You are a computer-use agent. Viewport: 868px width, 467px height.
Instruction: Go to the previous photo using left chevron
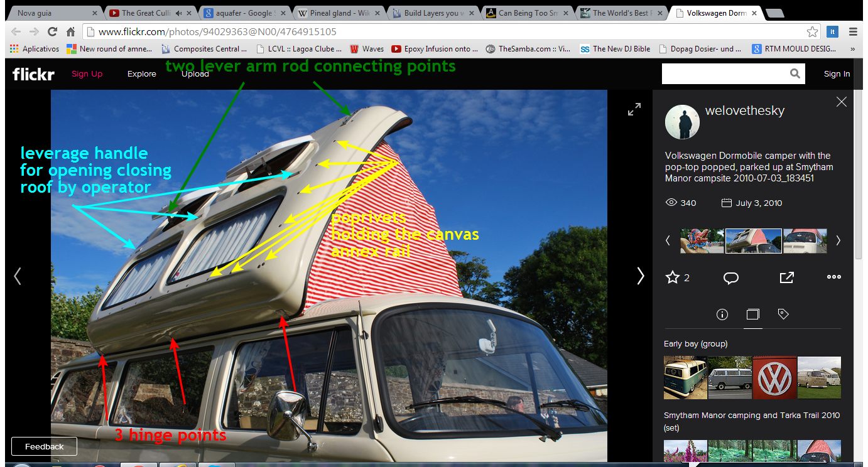(x=18, y=276)
